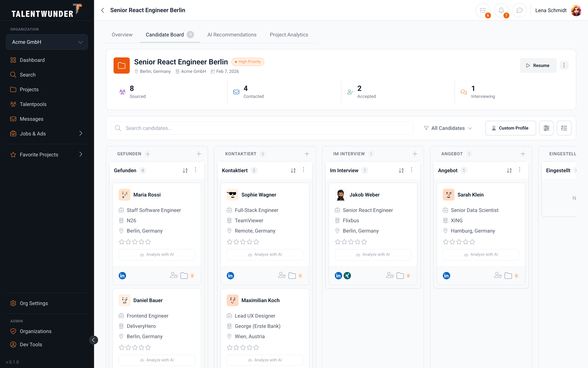Open Organizations in admin section
Screen dimensions: 588x368
pyautogui.click(x=47, y=331)
